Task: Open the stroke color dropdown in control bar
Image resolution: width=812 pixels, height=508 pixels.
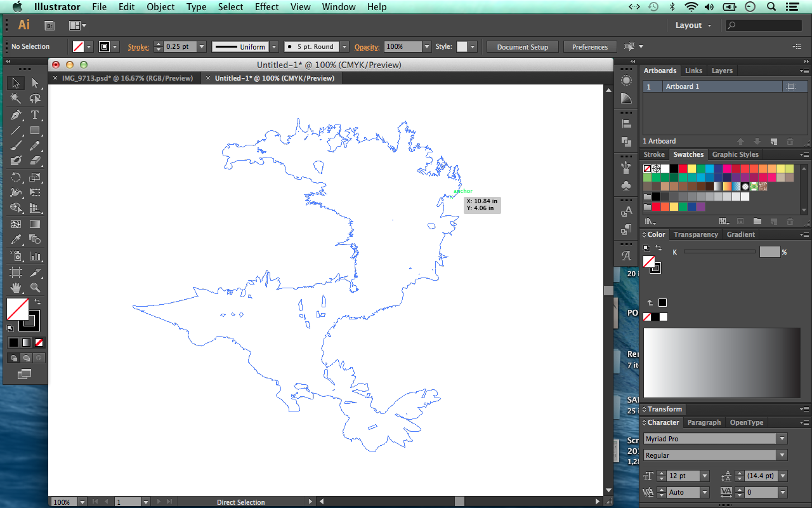Action: coord(115,47)
